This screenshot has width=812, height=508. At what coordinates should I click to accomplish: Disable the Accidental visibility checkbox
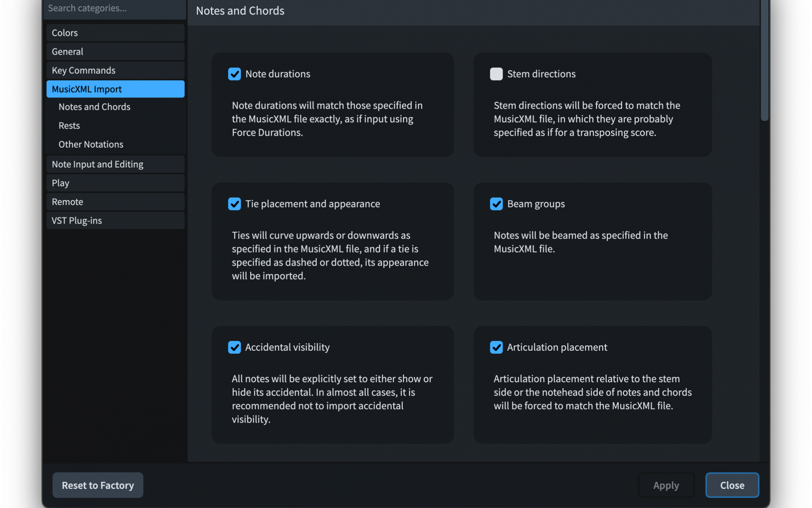pos(234,347)
